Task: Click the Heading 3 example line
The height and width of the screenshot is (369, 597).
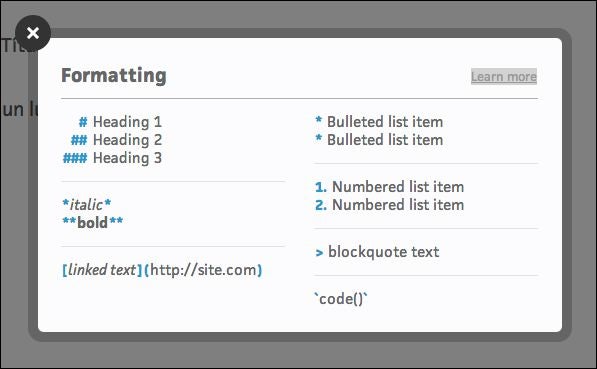Action: coord(113,158)
